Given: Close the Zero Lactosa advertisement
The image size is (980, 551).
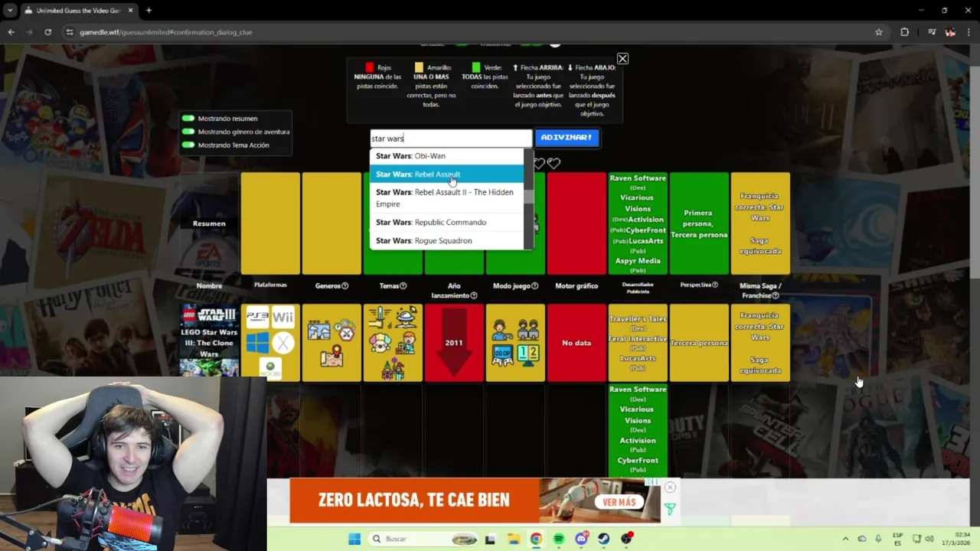Looking at the screenshot, I should click(x=670, y=487).
